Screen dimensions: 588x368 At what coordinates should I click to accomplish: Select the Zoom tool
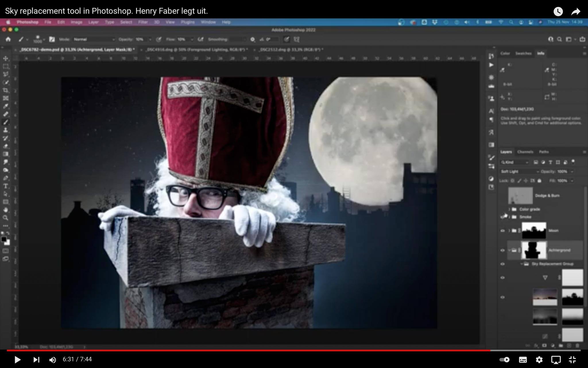point(5,218)
